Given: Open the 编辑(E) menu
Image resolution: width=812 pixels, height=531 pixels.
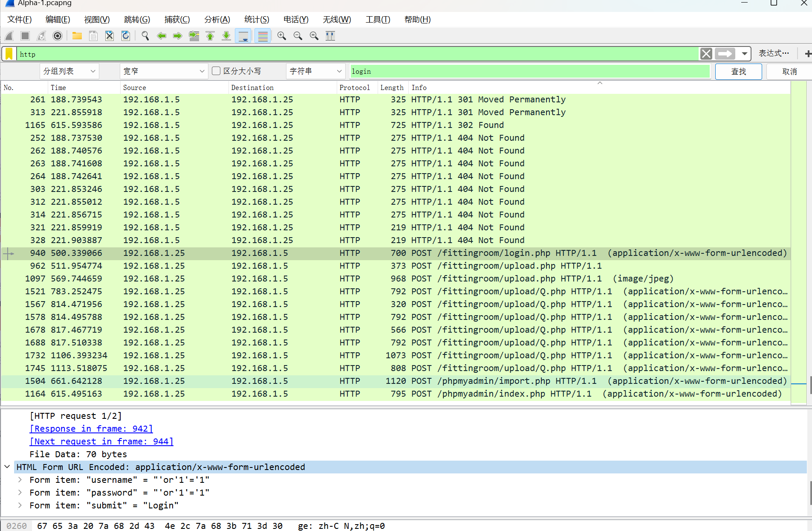Looking at the screenshot, I should pos(58,20).
